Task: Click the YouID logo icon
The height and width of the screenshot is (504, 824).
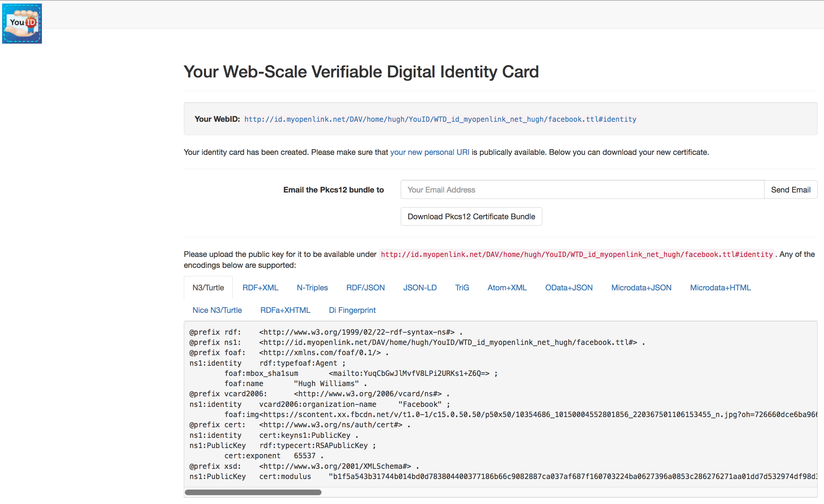Action: [22, 24]
